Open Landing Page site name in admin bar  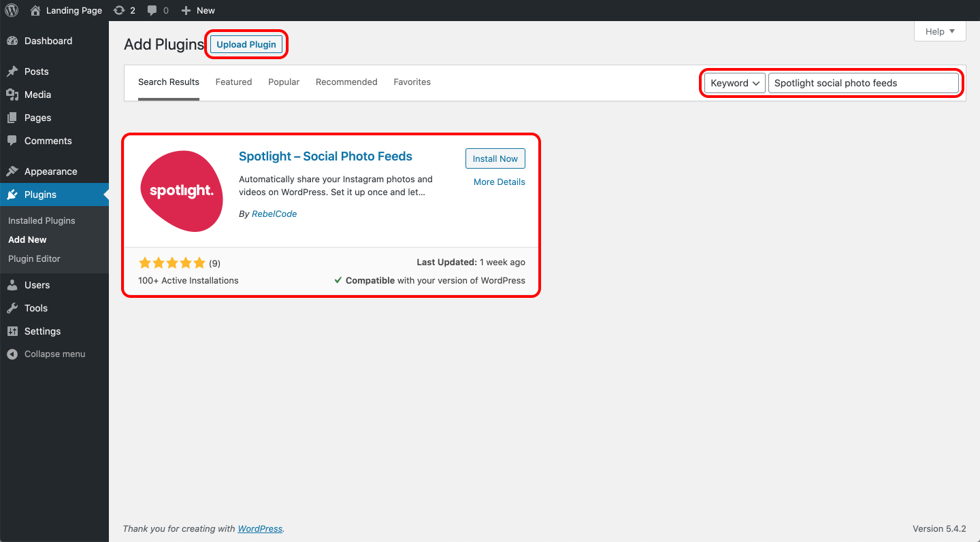[74, 10]
